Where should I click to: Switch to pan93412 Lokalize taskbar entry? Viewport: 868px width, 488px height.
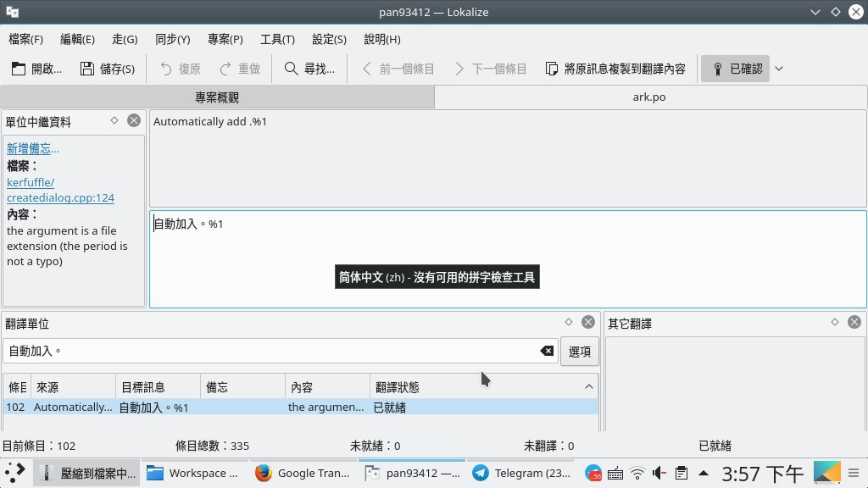tap(412, 473)
